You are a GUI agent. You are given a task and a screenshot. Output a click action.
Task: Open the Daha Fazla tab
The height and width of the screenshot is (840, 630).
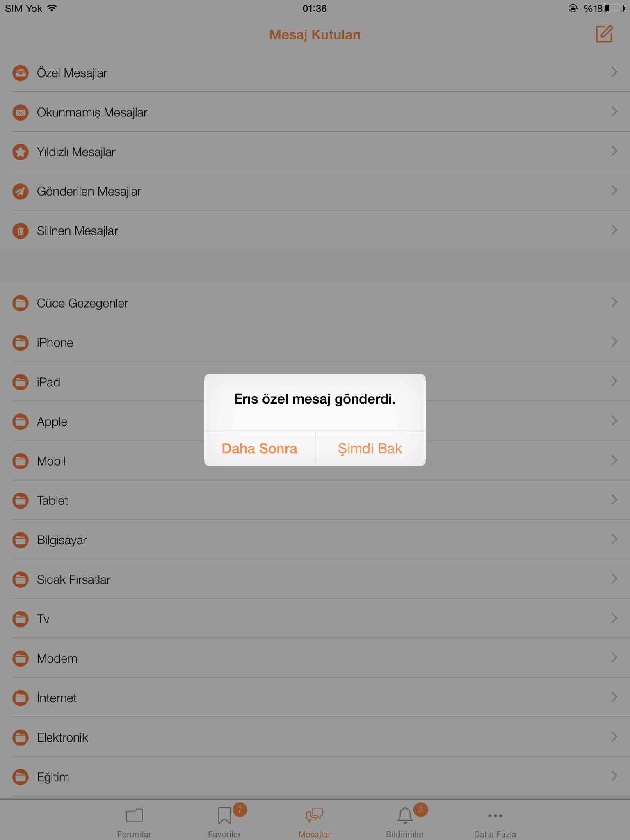(x=495, y=822)
